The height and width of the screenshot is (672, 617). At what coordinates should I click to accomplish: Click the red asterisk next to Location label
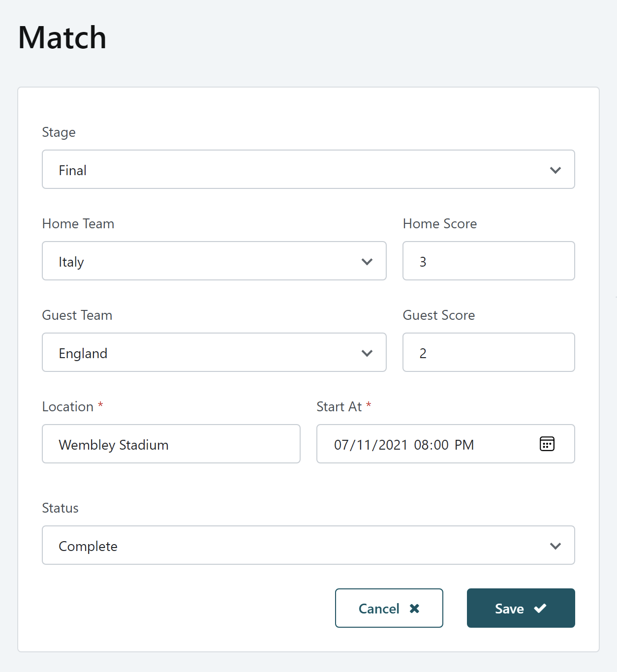[x=100, y=405]
